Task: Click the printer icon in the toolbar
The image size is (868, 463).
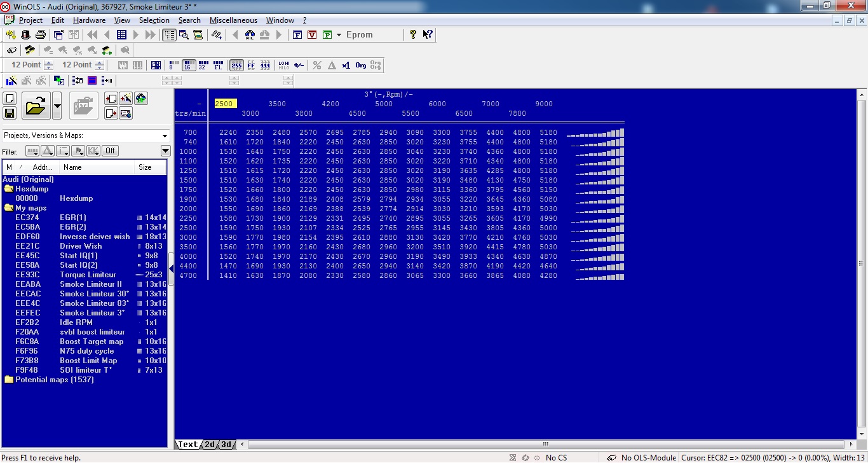Action: 41,35
